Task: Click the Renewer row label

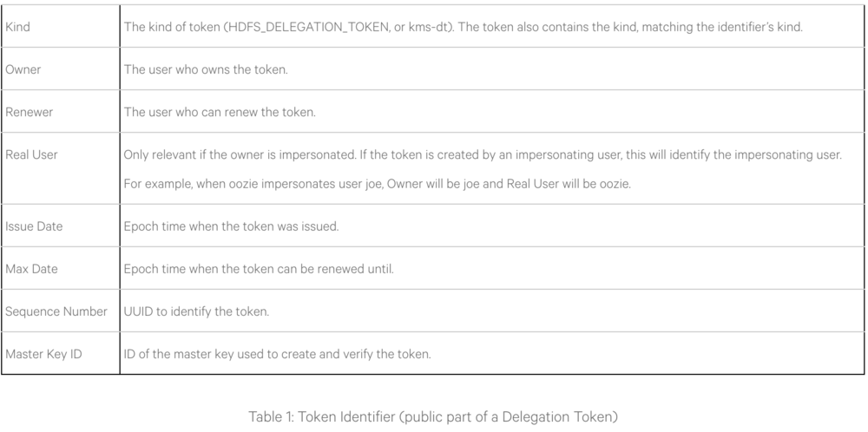Action: click(30, 112)
